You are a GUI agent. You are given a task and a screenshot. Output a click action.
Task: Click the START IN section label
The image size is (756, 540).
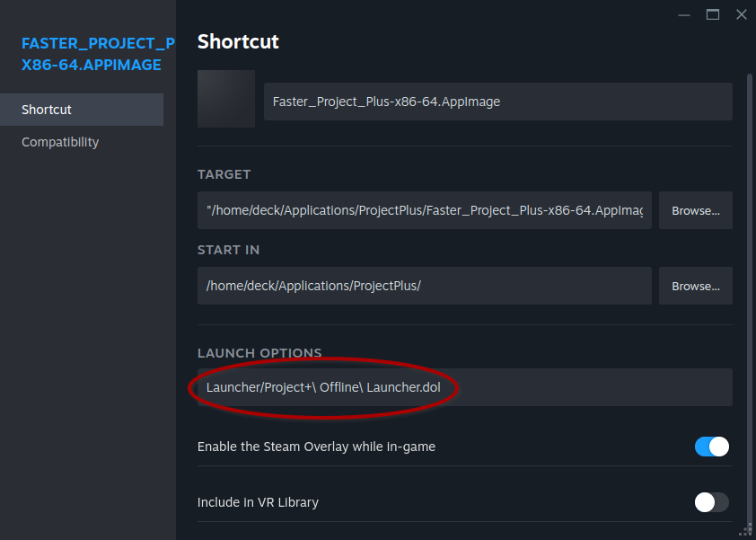pyautogui.click(x=229, y=250)
